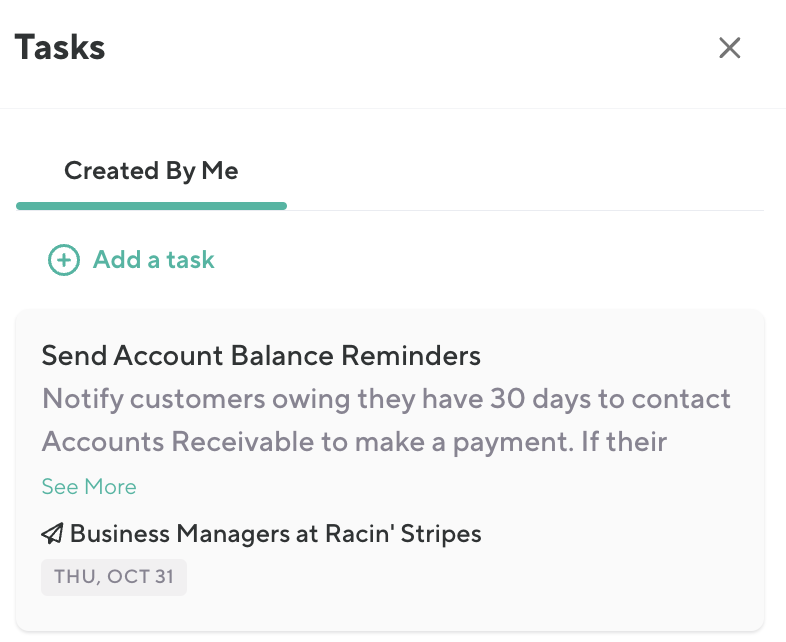
Task: Open Send Account Balance Reminders task title
Action: click(261, 355)
